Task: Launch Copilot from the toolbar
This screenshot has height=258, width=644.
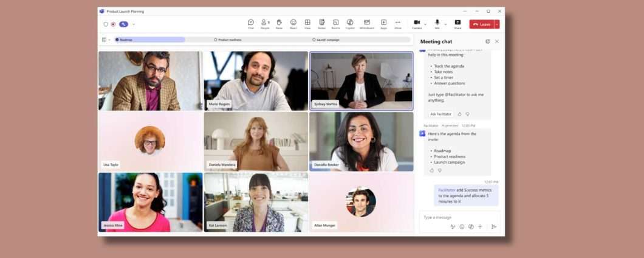Action: click(350, 24)
